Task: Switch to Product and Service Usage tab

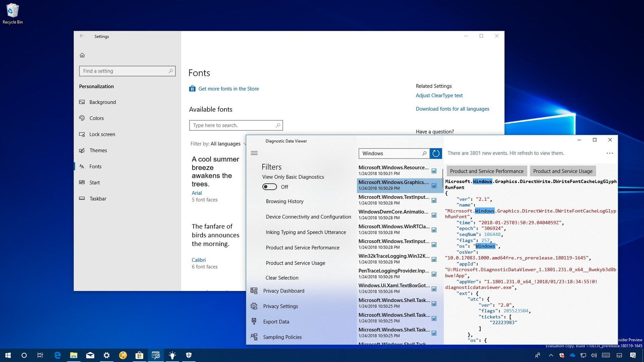Action: (562, 171)
